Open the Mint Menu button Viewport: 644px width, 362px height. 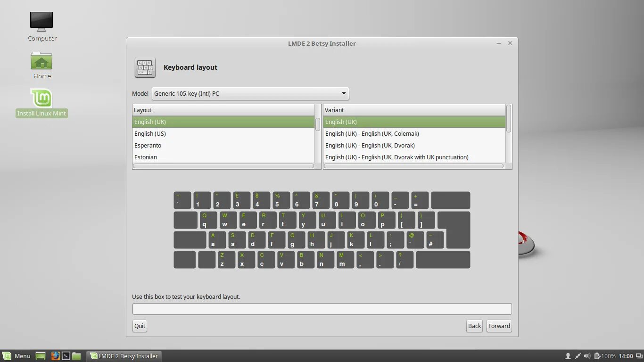[x=17, y=356]
